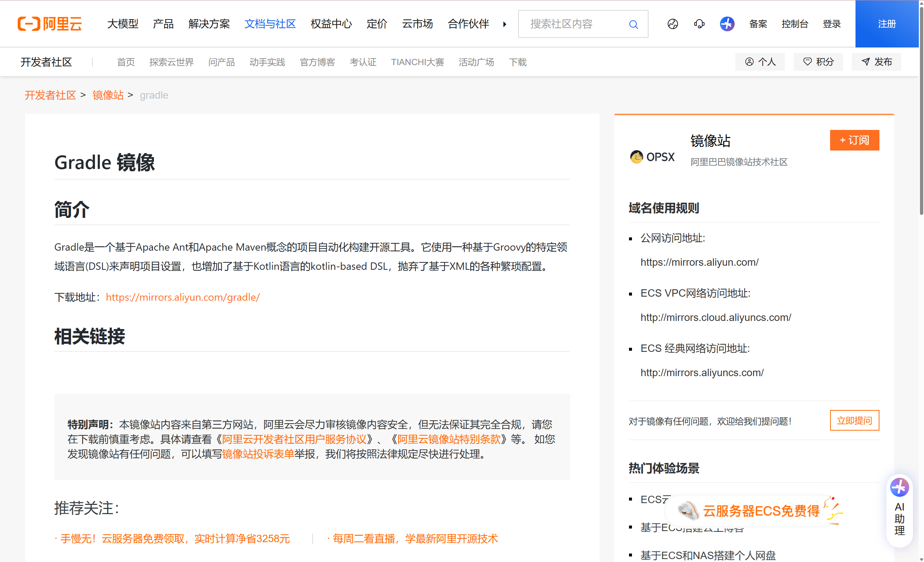The image size is (924, 562).
Task: Click the blue 注册 register button
Action: click(887, 24)
